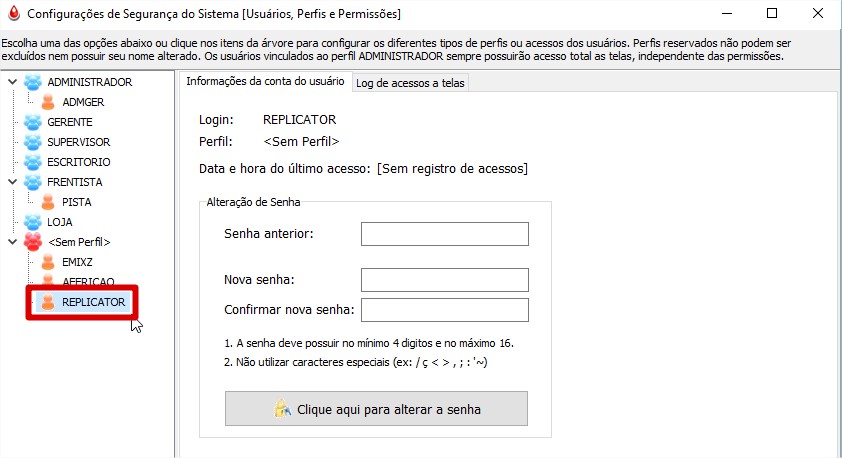Image resolution: width=842 pixels, height=458 pixels.
Task: Switch to Informações da conta do usuário tab
Action: (x=265, y=82)
